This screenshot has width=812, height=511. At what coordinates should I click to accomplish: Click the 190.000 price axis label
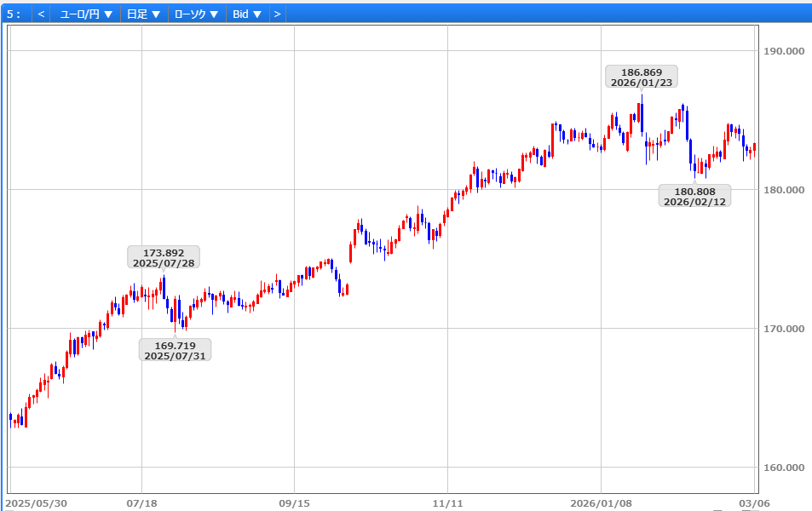784,51
